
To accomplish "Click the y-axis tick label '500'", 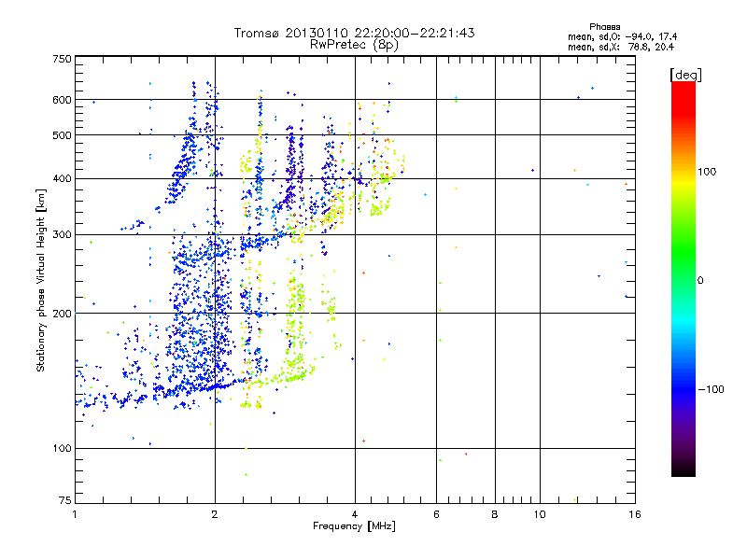I will tap(63, 135).
